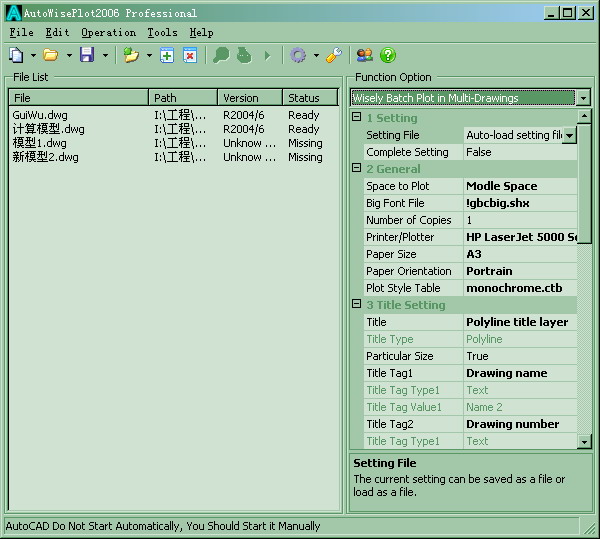Click the !gbcbig.shx font value
600x539 pixels.
click(x=520, y=203)
